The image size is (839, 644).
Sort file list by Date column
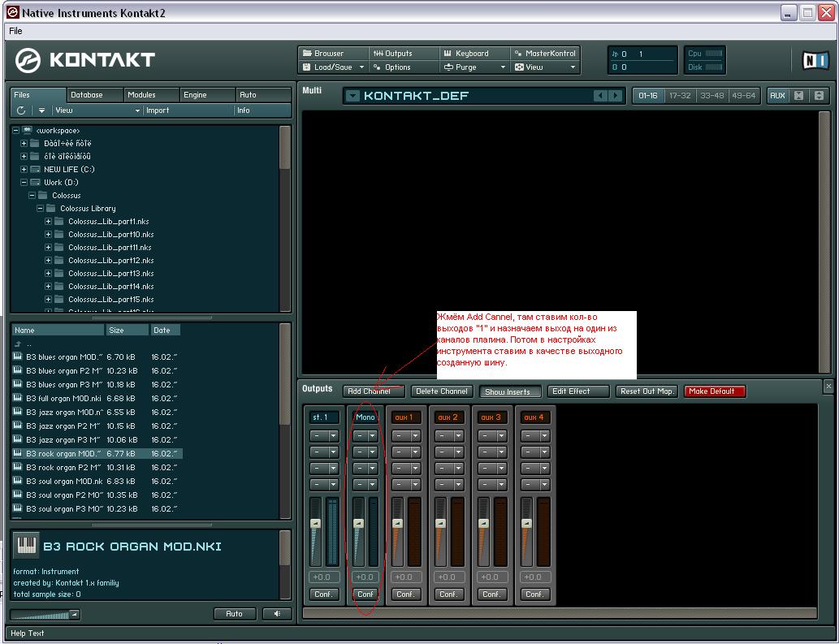tap(165, 330)
